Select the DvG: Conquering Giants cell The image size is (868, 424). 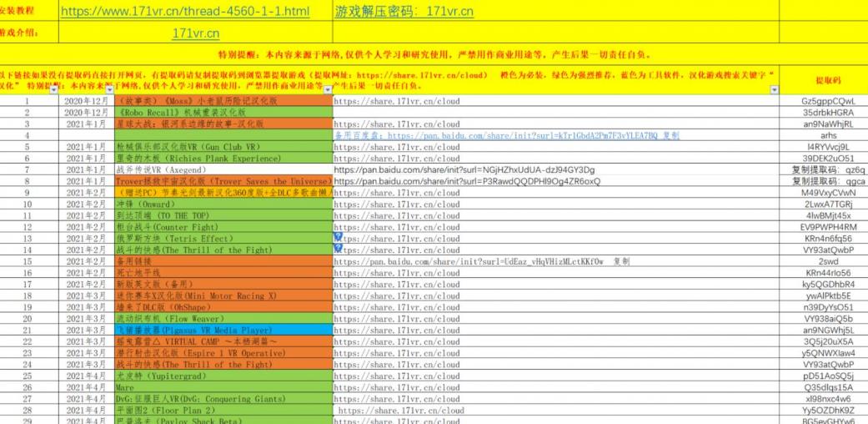[x=223, y=399]
